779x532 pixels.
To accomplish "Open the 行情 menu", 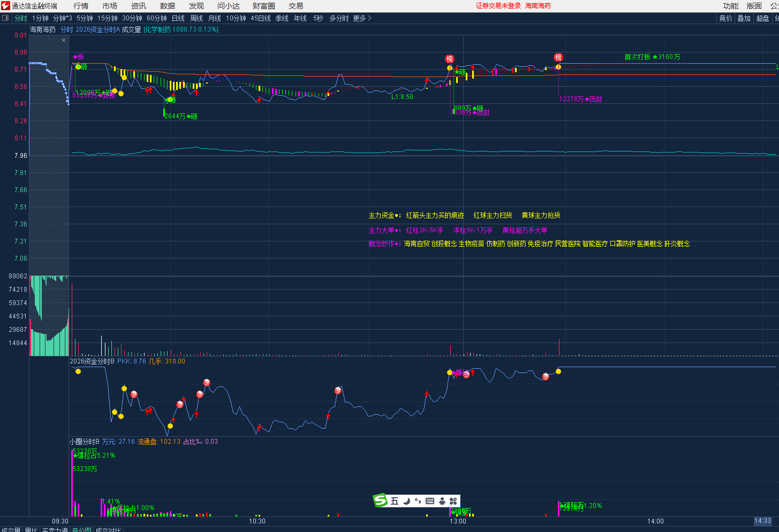I will [81, 6].
